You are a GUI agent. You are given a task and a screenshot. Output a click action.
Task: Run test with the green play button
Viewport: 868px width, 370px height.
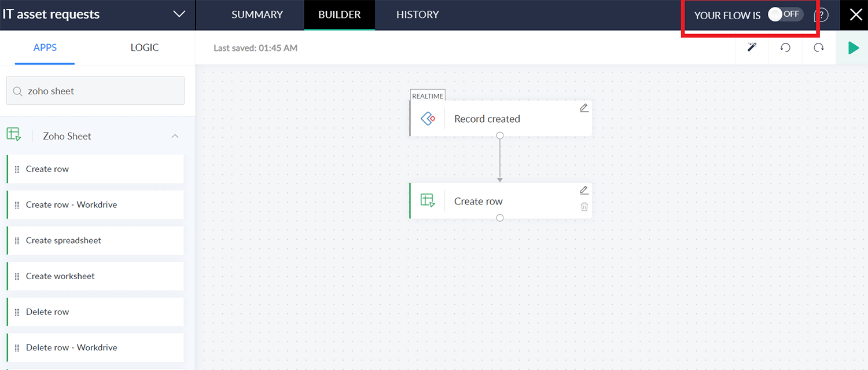coord(852,47)
